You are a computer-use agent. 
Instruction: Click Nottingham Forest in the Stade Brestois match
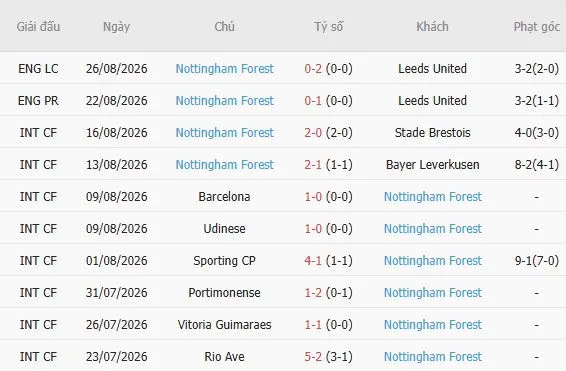tap(224, 133)
